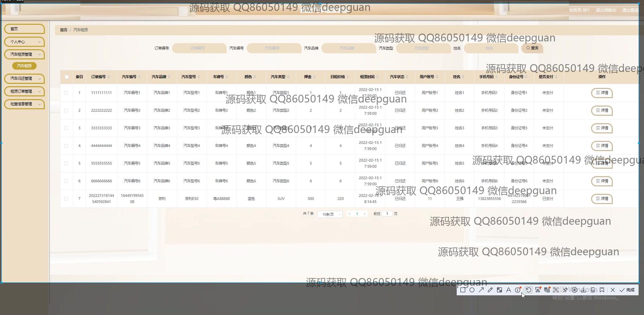Expand the 个人中心 sidebar menu

pos(24,42)
